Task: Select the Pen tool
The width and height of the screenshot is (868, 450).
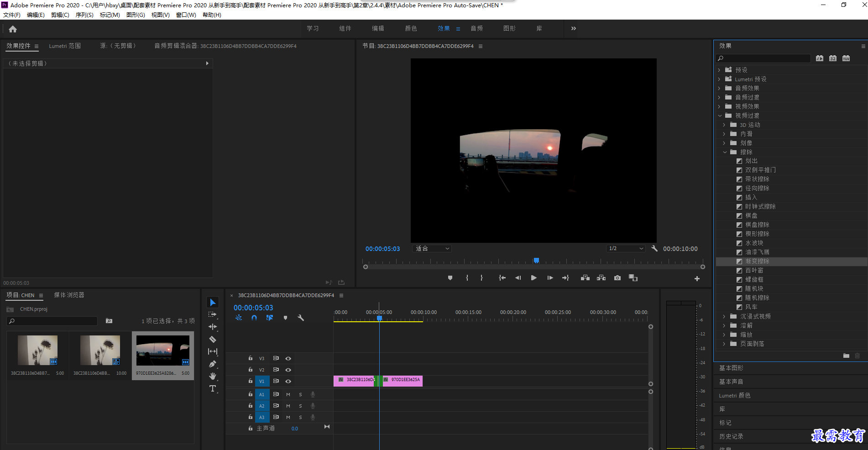Action: click(x=213, y=364)
